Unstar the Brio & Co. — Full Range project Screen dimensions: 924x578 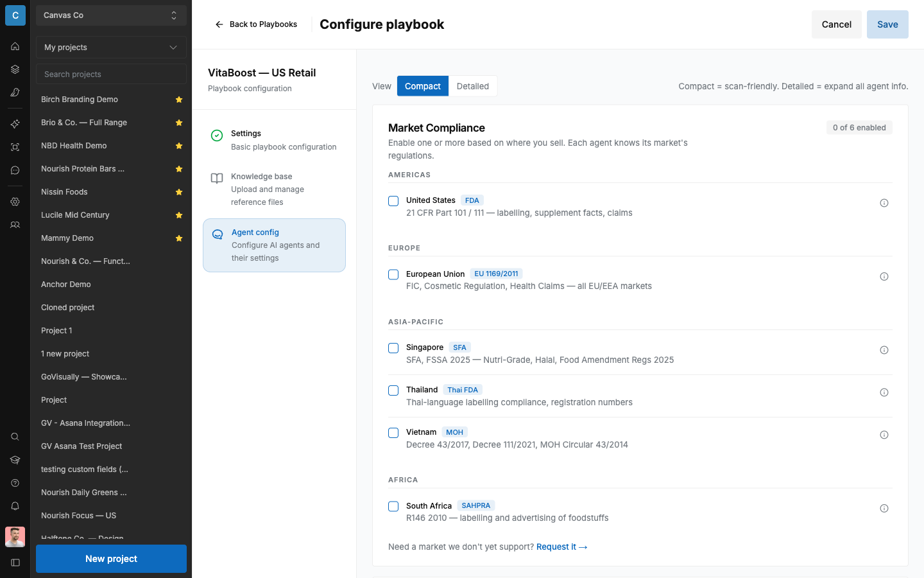179,123
